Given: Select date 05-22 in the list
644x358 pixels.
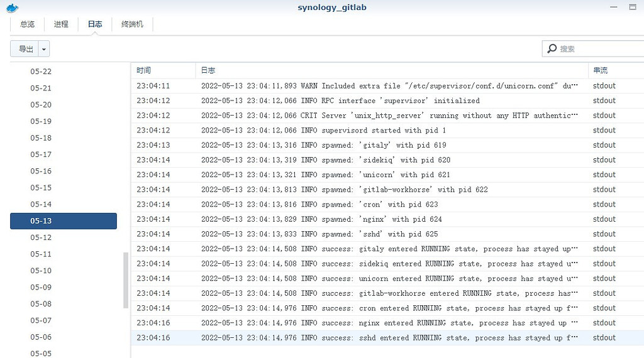Looking at the screenshot, I should tap(64, 72).
